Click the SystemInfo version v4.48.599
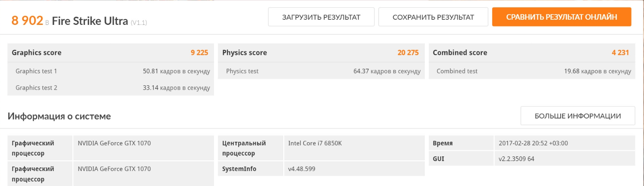Image resolution: width=644 pixels, height=186 pixels. point(301,169)
